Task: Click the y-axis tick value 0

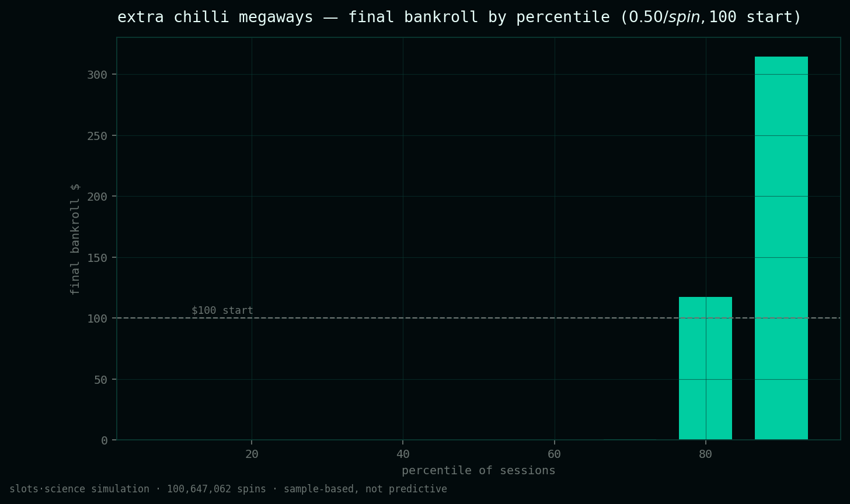Action: 105,440
